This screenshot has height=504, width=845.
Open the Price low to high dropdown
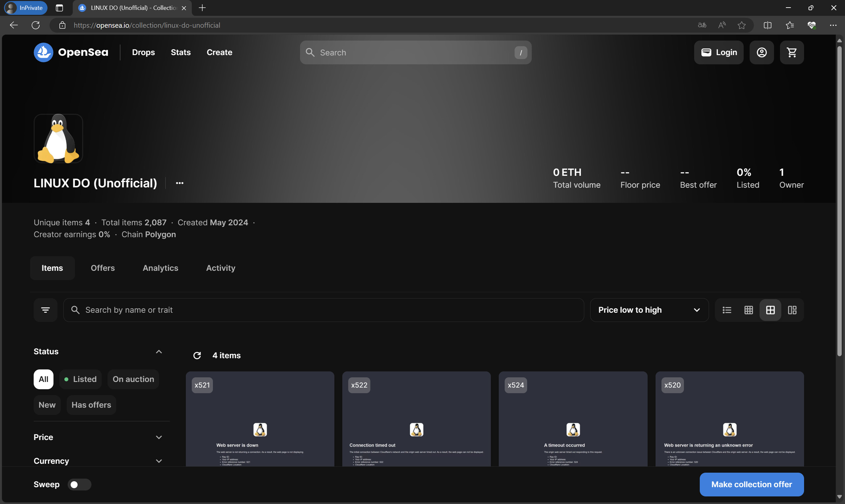(649, 310)
